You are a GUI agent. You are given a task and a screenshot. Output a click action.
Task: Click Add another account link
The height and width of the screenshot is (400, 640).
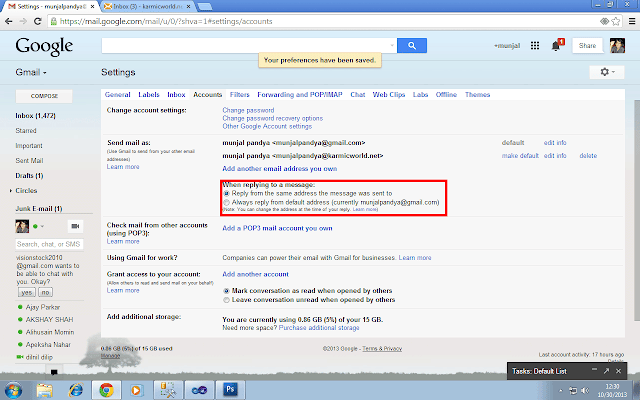coord(255,274)
